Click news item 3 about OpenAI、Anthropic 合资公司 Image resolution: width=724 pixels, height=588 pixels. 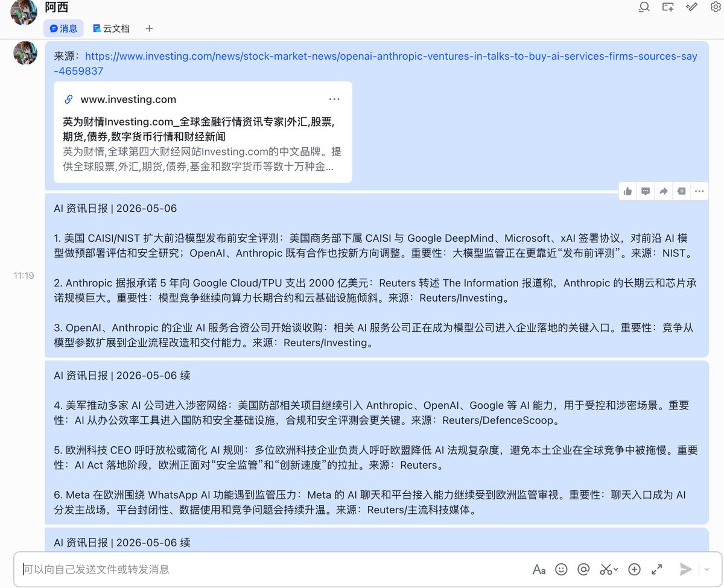point(375,335)
